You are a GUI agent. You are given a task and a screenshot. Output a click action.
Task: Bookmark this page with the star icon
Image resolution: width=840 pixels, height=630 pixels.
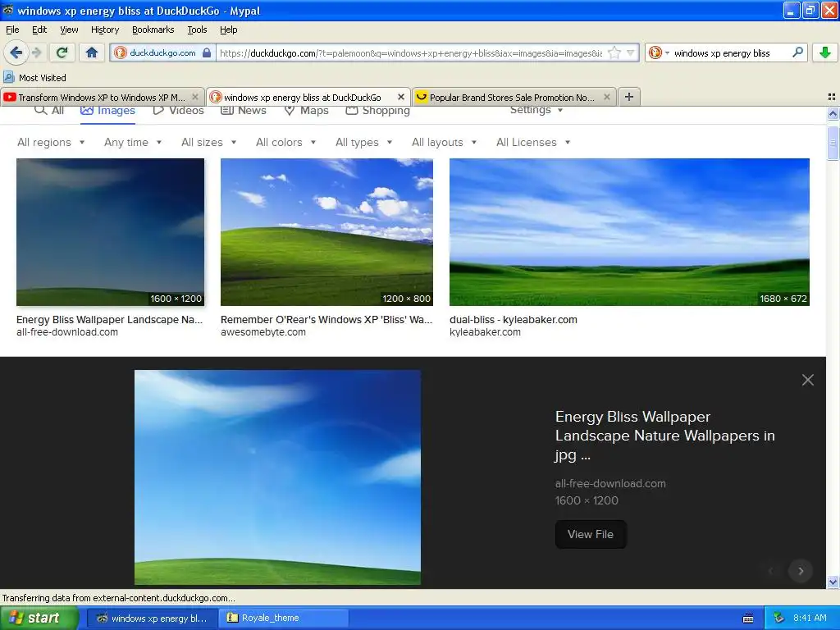point(614,52)
